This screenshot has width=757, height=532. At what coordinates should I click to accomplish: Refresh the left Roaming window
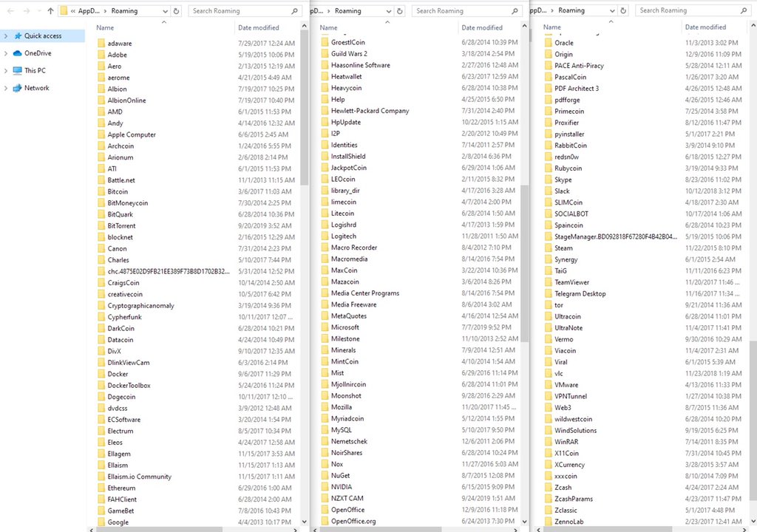[x=177, y=10]
